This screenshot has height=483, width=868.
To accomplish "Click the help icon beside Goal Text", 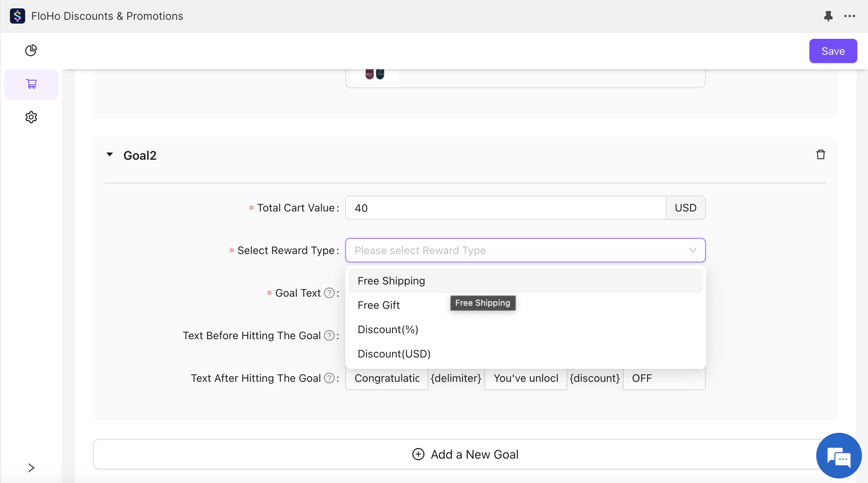I will [329, 293].
